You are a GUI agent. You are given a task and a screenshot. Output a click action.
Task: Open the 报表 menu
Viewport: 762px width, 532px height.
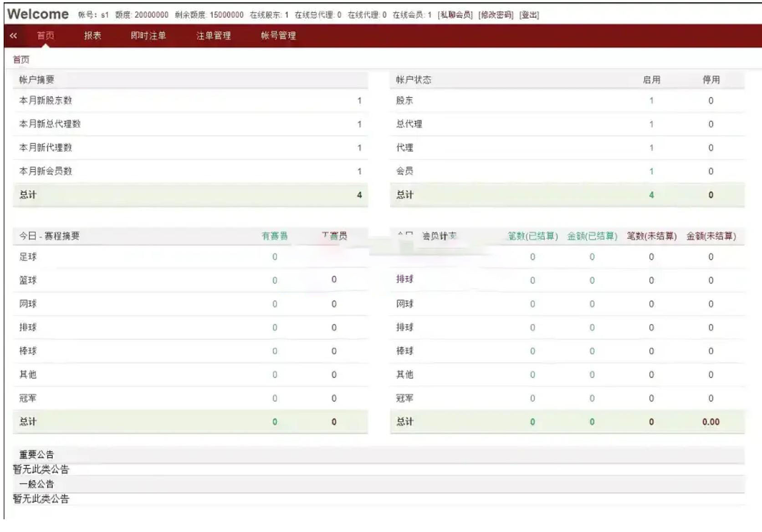point(92,35)
